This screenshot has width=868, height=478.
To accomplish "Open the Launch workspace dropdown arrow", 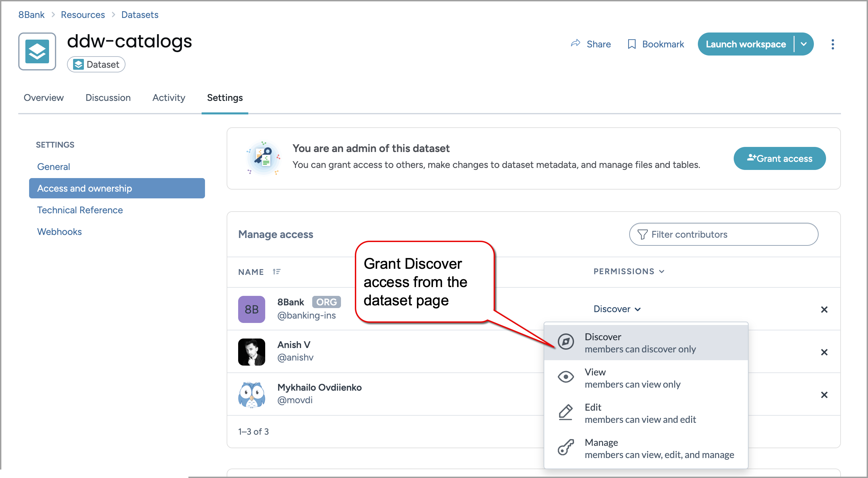I will tap(804, 44).
